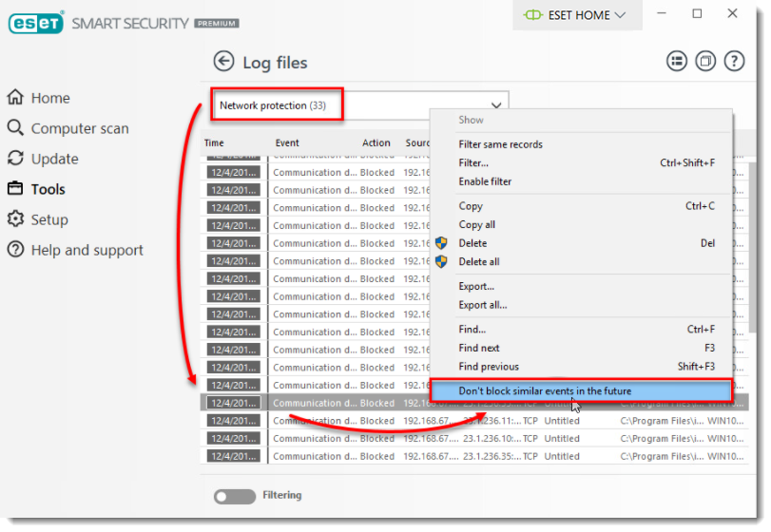Select log row with address 23.1.236.11

pos(474,421)
